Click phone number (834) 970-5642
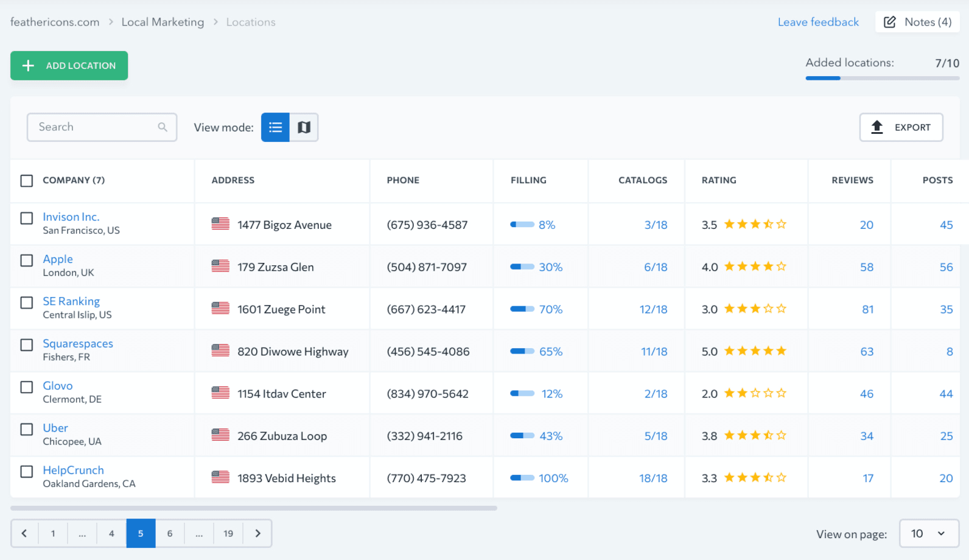The image size is (969, 560). [x=427, y=394]
